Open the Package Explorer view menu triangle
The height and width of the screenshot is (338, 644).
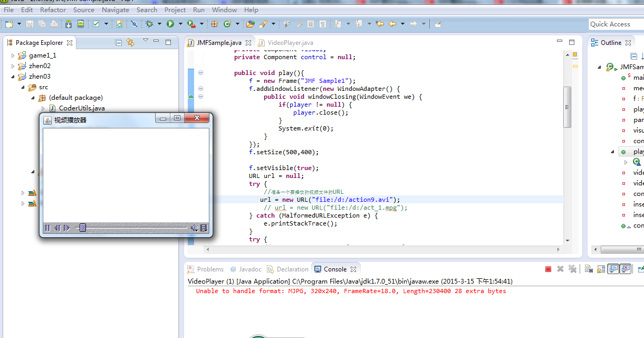[145, 41]
